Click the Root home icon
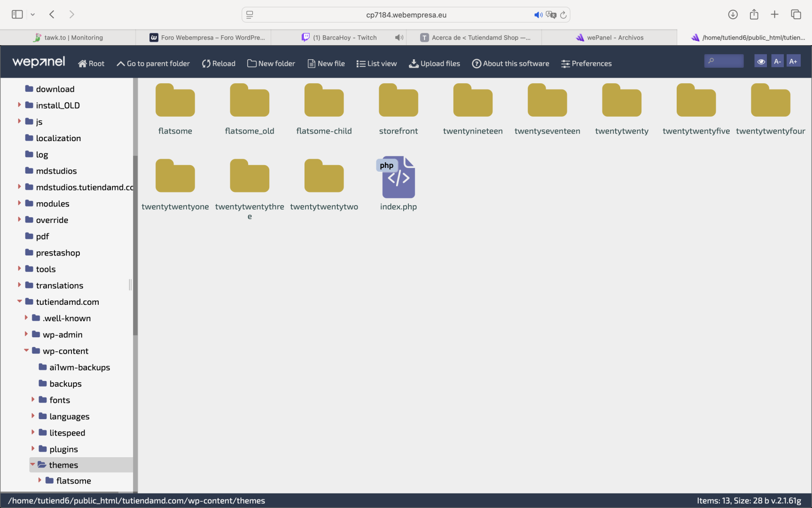 [x=83, y=63]
